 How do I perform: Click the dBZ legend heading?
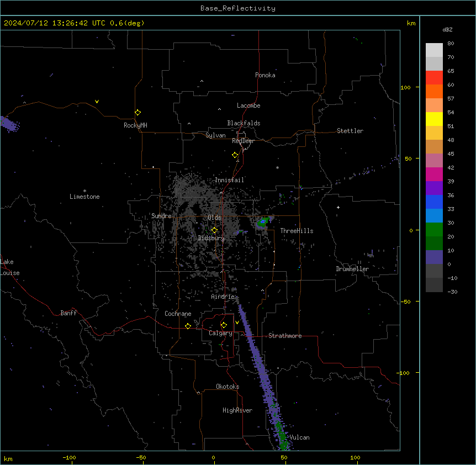(x=447, y=29)
